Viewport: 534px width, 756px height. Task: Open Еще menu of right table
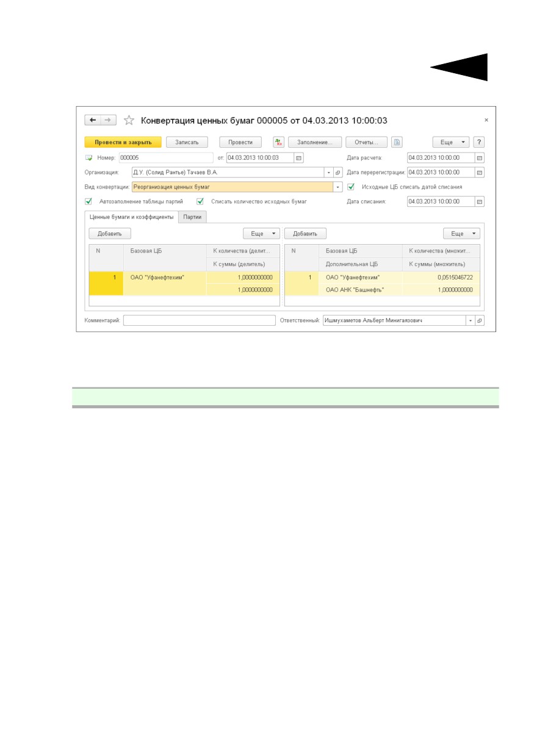pyautogui.click(x=461, y=234)
